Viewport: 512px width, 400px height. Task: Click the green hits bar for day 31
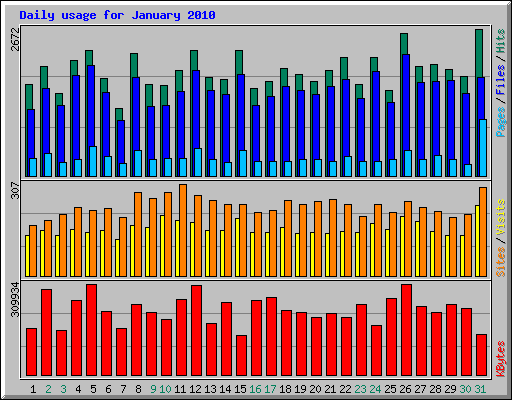tap(479, 53)
